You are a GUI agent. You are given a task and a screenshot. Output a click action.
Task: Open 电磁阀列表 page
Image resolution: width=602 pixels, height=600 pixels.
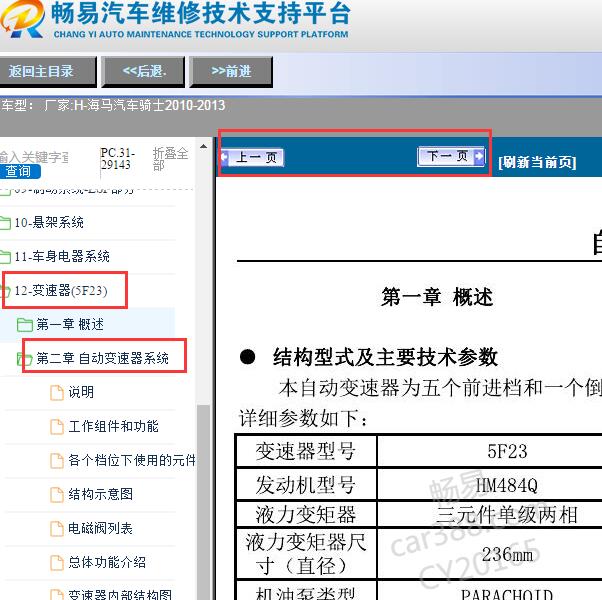pyautogui.click(x=101, y=528)
